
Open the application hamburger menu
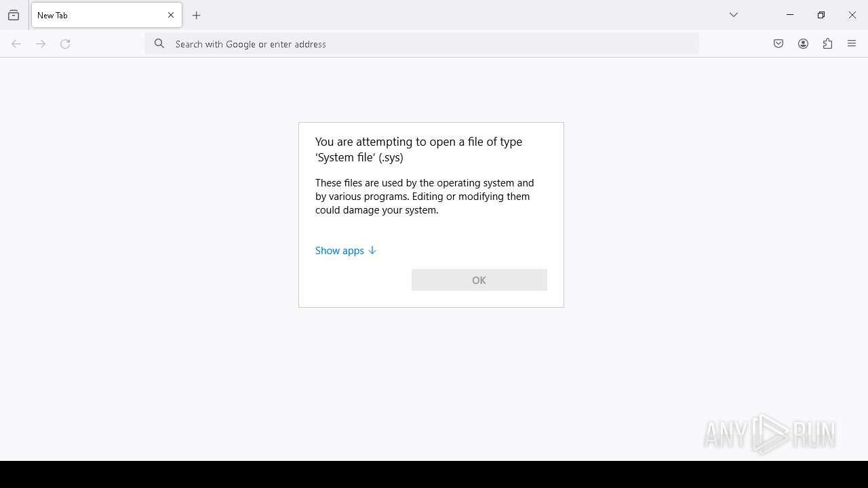852,44
